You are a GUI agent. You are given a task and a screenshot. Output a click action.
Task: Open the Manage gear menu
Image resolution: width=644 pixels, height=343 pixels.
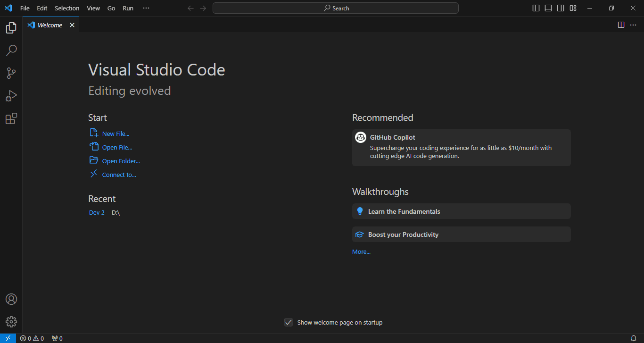(x=11, y=321)
